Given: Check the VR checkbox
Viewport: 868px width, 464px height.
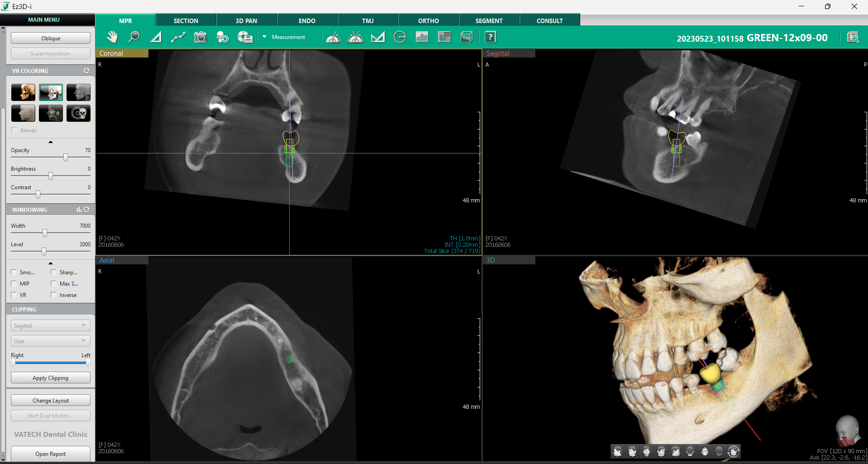Looking at the screenshot, I should (14, 295).
